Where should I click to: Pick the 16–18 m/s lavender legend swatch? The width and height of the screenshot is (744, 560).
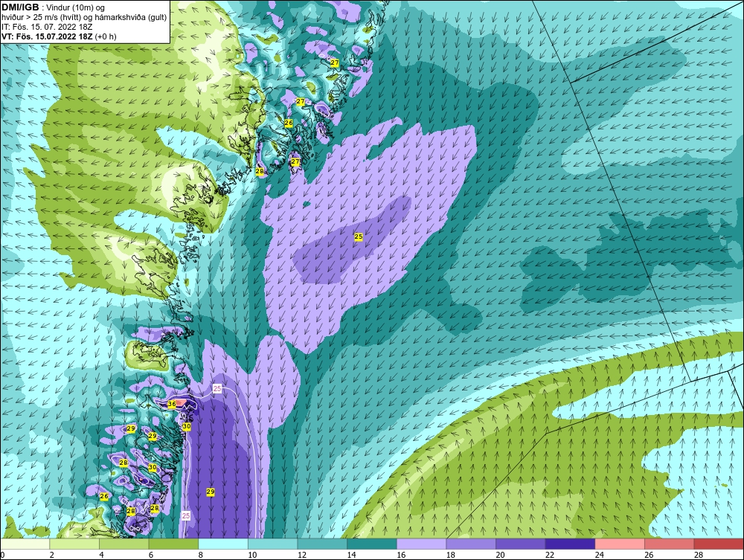click(421, 544)
